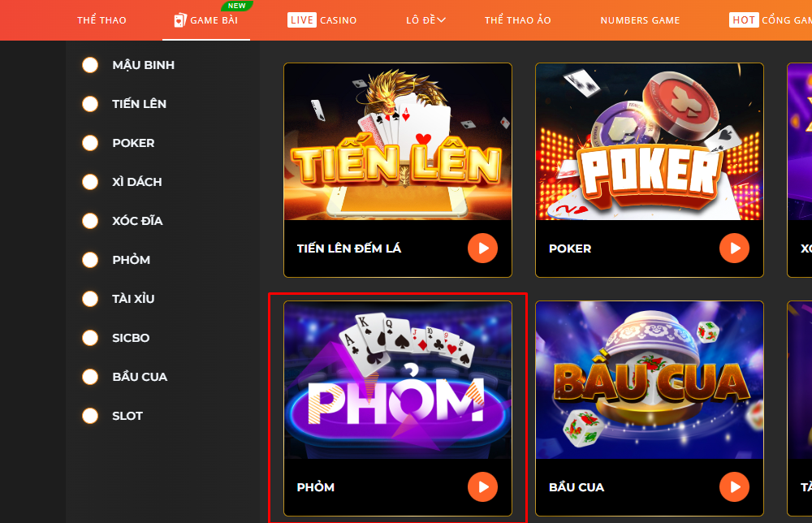This screenshot has height=523, width=812.
Task: Click the green NEW badge above Game Bài
Action: point(236,6)
